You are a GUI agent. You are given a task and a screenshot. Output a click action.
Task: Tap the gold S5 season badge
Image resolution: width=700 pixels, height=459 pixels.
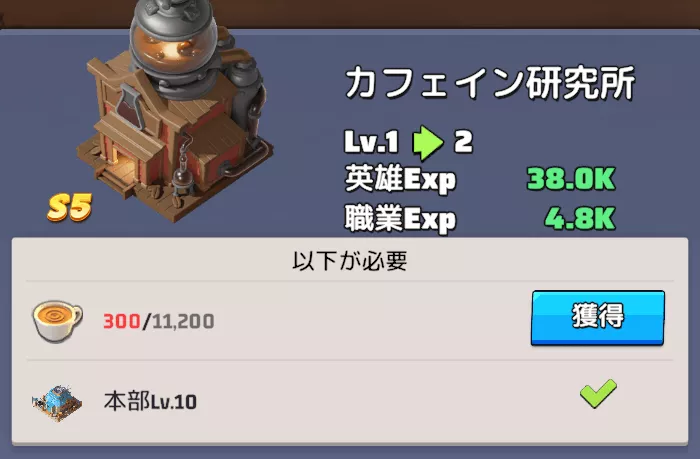point(70,207)
